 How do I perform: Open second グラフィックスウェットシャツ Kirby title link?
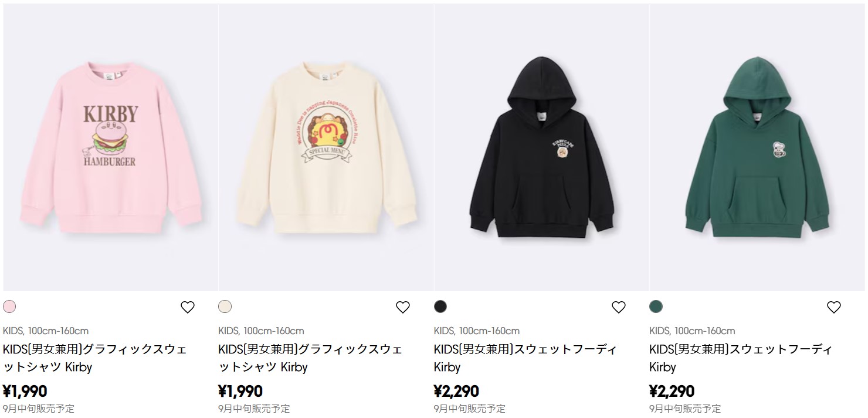click(311, 358)
